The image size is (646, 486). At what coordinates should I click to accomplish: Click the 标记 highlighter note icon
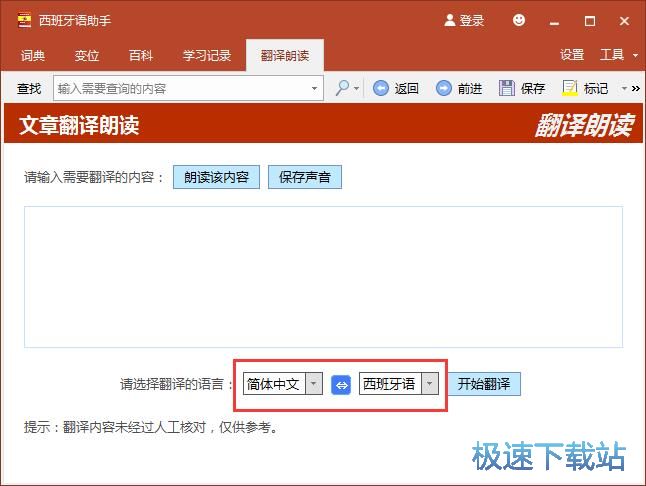570,88
